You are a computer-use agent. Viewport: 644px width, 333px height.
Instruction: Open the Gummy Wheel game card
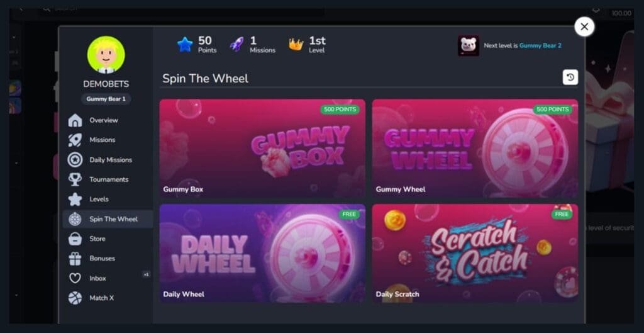475,149
